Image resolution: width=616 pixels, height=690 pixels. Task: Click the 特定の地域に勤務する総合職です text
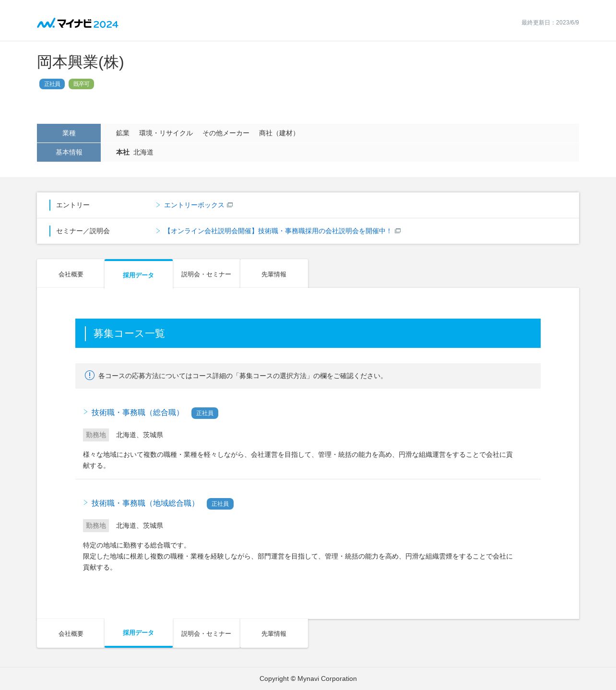click(136, 545)
